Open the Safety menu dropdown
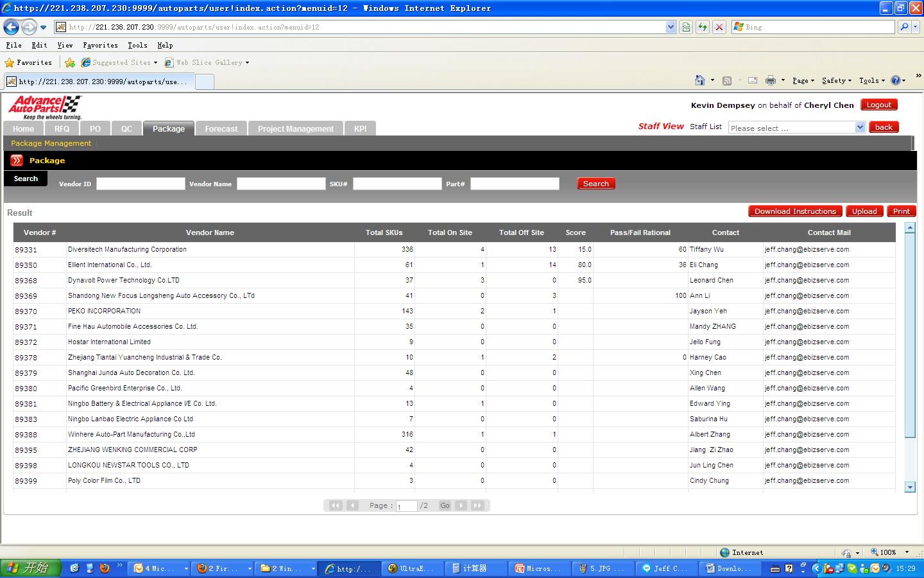The image size is (924, 578). tap(836, 81)
